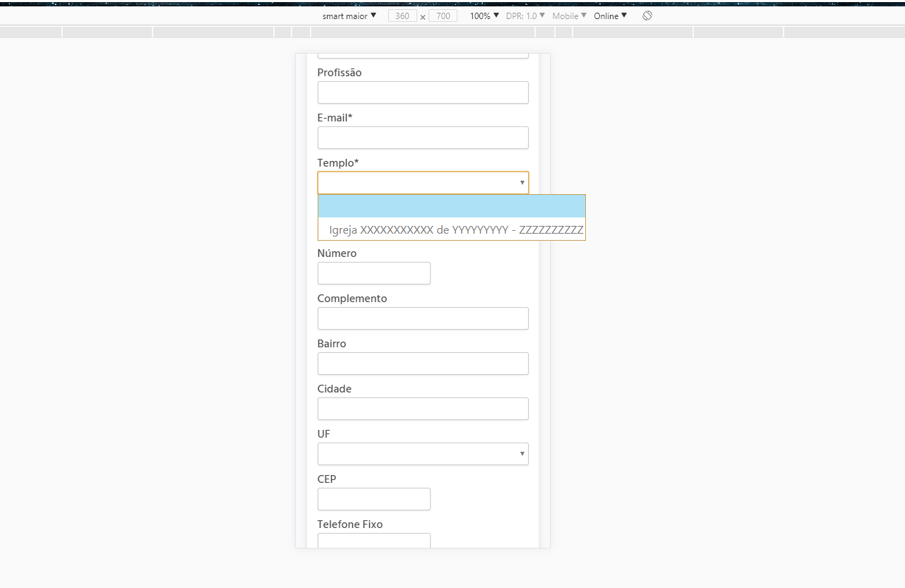This screenshot has width=905, height=588.
Task: Click the Telefone Fixo input field
Action: [x=374, y=541]
